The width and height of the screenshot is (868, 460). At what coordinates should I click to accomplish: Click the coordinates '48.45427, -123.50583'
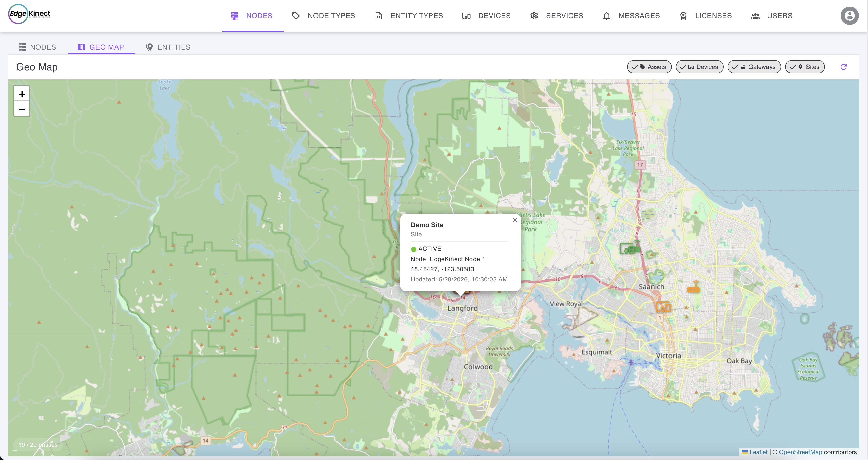(442, 269)
